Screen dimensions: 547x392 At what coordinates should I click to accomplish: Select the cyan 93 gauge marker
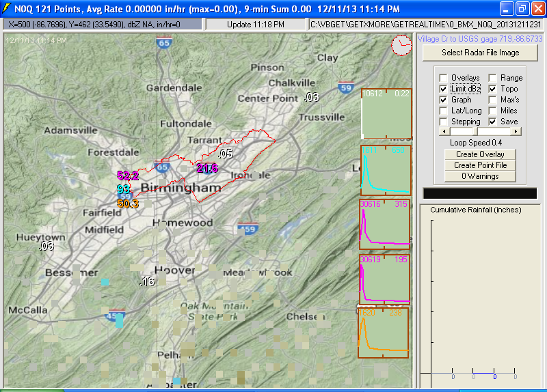tap(124, 189)
